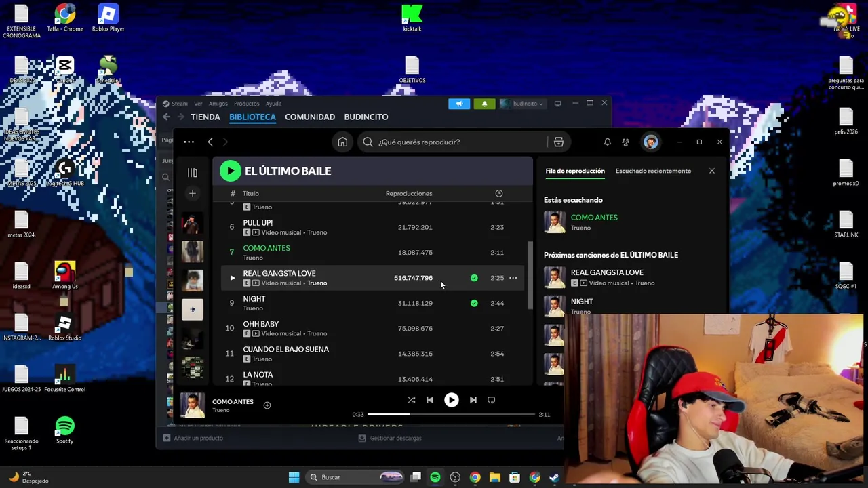Switch to Escuchado recientemente tab
The width and height of the screenshot is (868, 488).
pos(653,171)
